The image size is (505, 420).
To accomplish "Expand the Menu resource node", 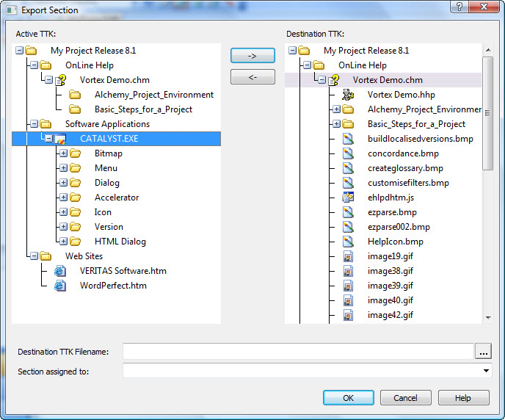I will 63,168.
